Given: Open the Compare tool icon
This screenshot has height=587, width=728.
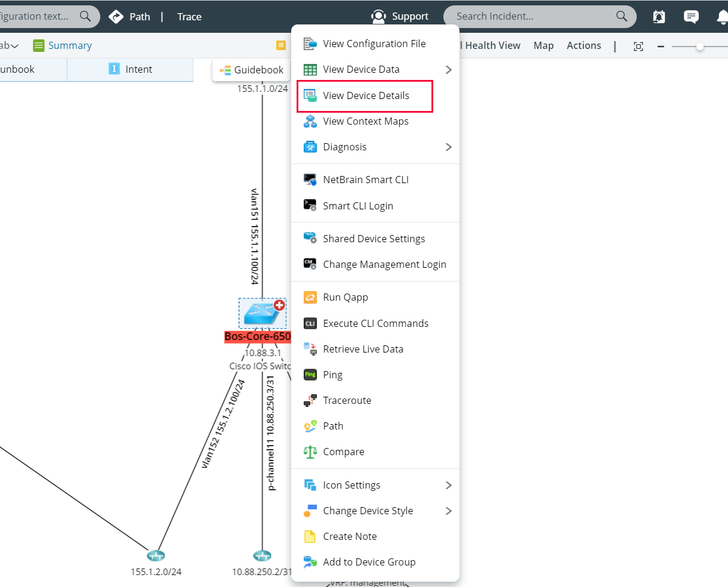Looking at the screenshot, I should pos(311,452).
